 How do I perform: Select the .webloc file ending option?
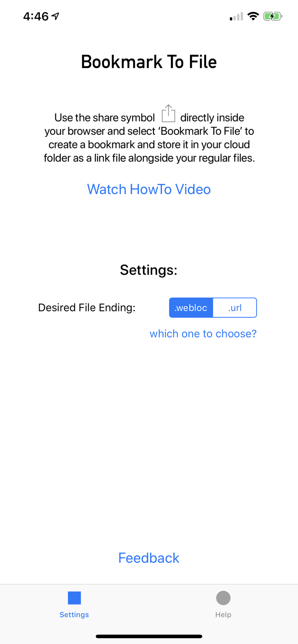[191, 308]
